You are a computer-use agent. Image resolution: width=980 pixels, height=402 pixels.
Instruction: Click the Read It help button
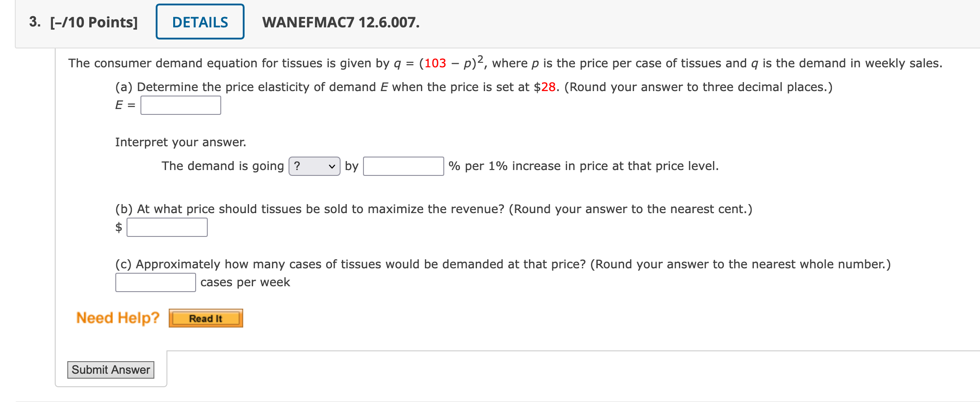[x=206, y=318]
